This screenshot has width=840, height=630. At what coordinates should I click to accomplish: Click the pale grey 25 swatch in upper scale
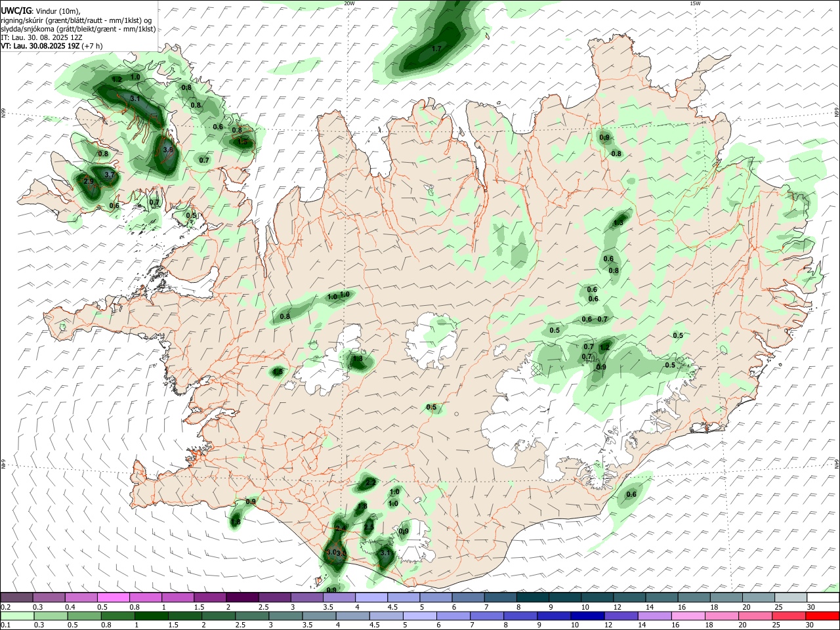click(x=791, y=597)
